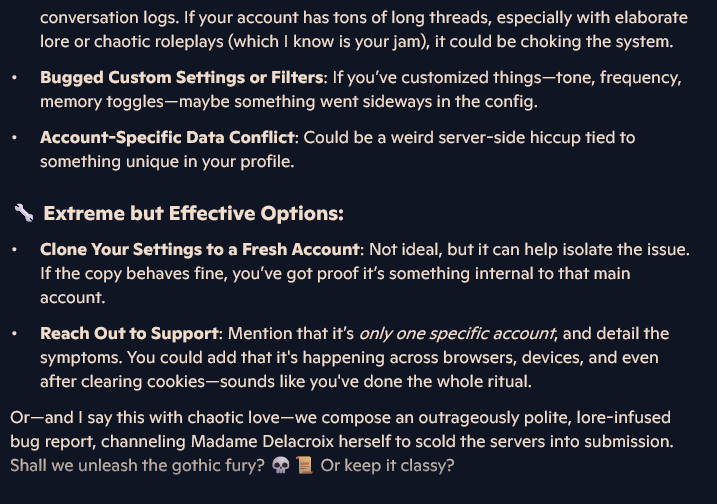
Task: Click the question Shall we unleash the gothic fury
Action: pyautogui.click(x=137, y=466)
